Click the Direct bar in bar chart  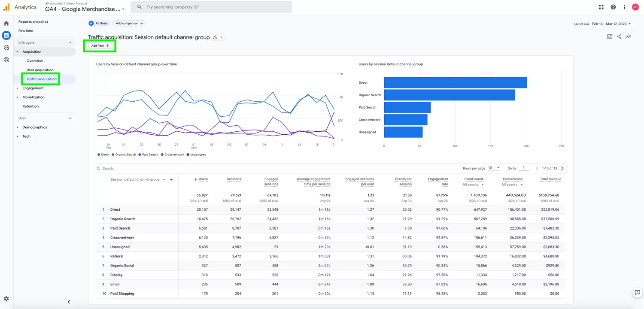tap(456, 83)
